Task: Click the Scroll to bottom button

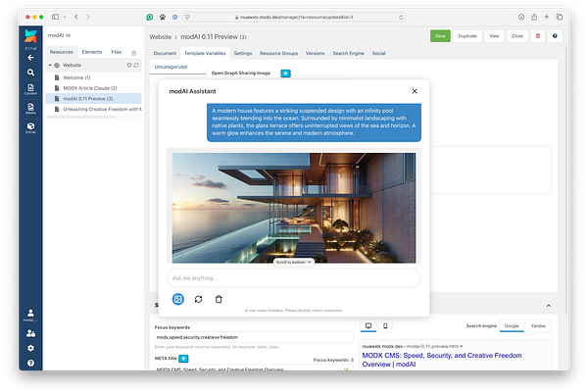Action: click(294, 262)
